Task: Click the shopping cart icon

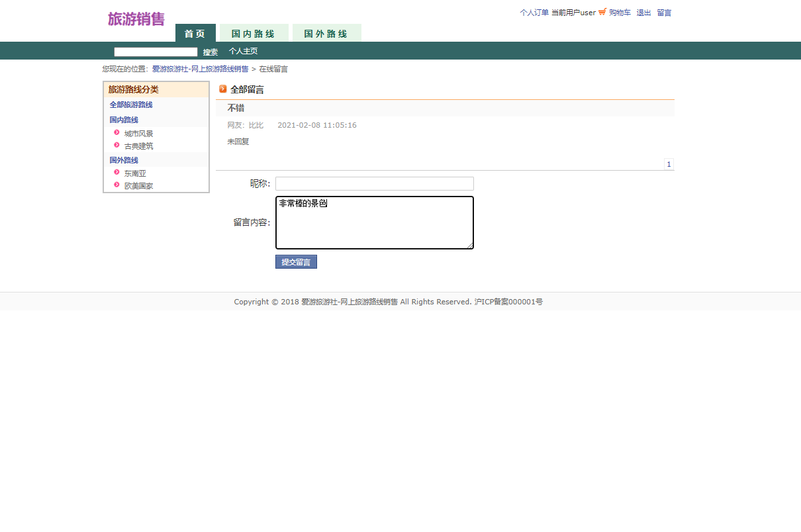Action: pyautogui.click(x=602, y=12)
